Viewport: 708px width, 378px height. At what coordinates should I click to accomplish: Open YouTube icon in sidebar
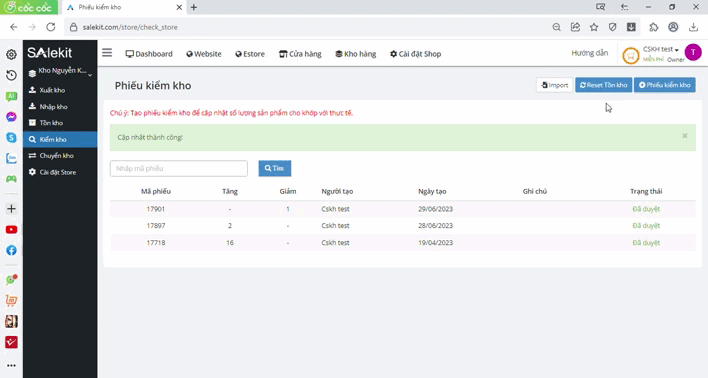tap(11, 229)
